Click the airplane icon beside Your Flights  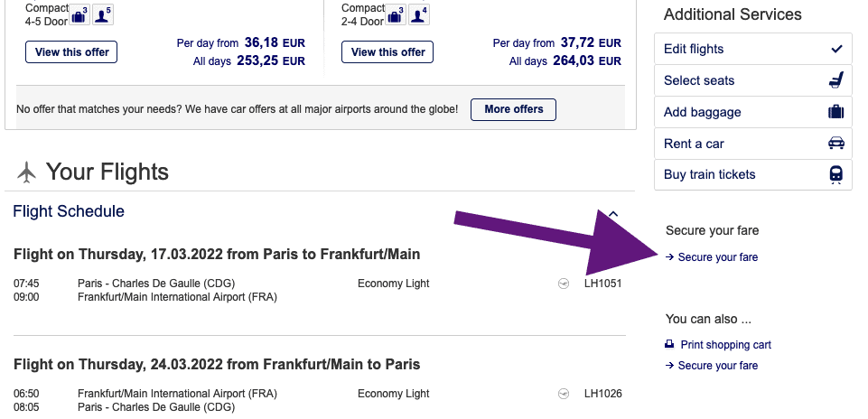(27, 171)
